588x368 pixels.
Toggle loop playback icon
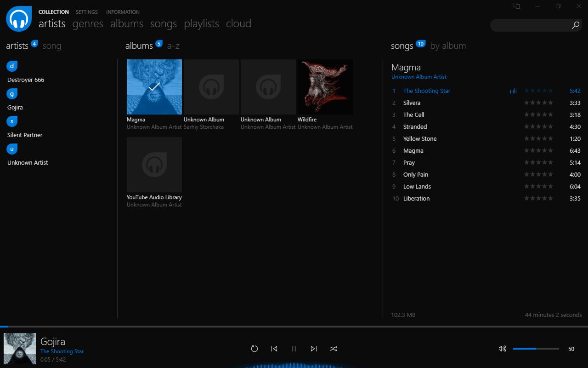click(254, 349)
